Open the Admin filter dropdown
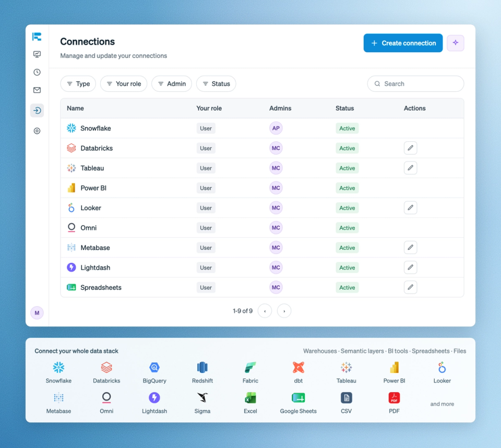 click(172, 83)
